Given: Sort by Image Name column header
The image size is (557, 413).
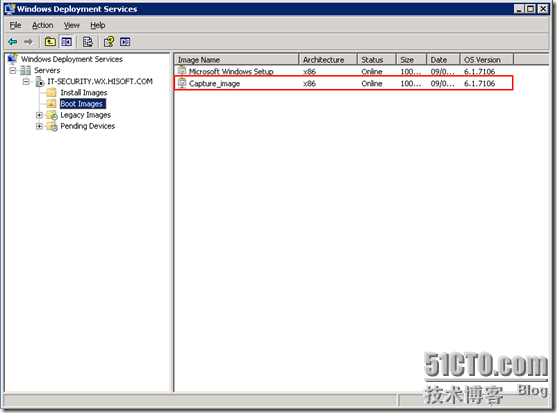Looking at the screenshot, I should (x=237, y=60).
